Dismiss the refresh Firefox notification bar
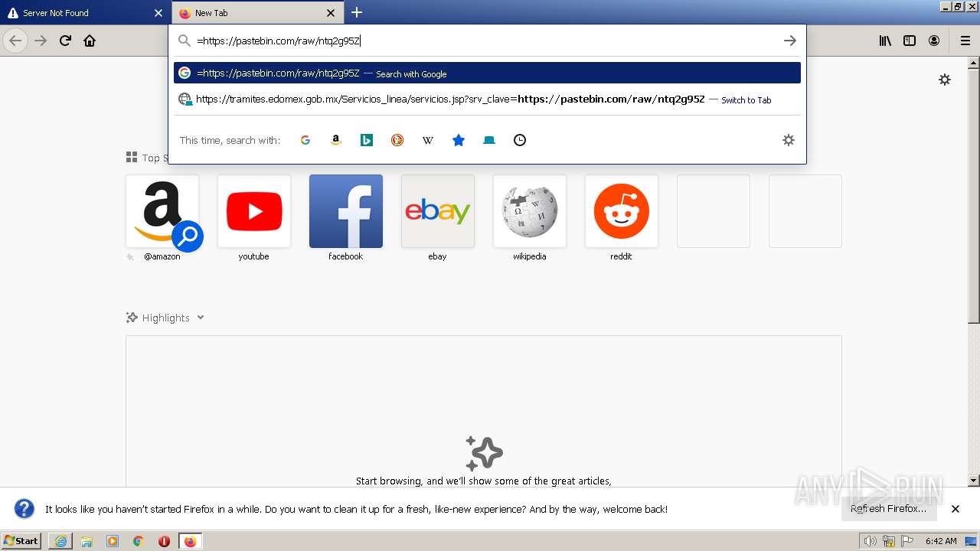Image resolution: width=980 pixels, height=551 pixels. [x=955, y=509]
